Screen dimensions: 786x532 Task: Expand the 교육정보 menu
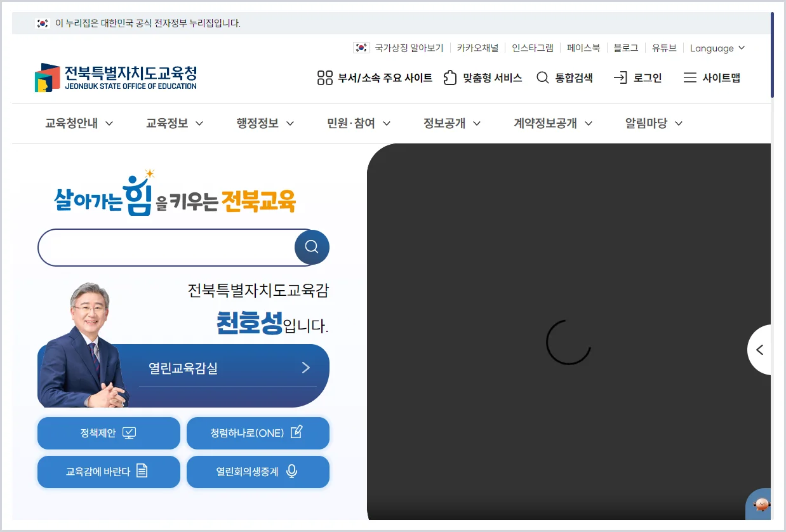175,123
